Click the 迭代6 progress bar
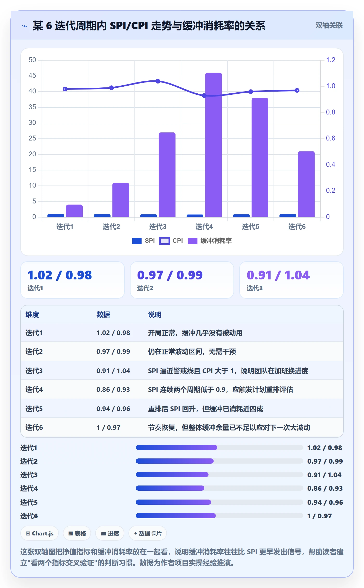Viewport: 364px width, 588px height. [219, 516]
